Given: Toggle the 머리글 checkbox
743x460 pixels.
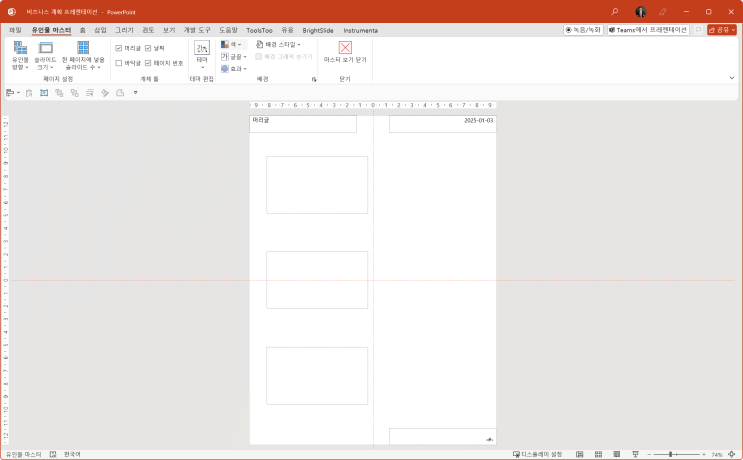Looking at the screenshot, I should tap(119, 48).
